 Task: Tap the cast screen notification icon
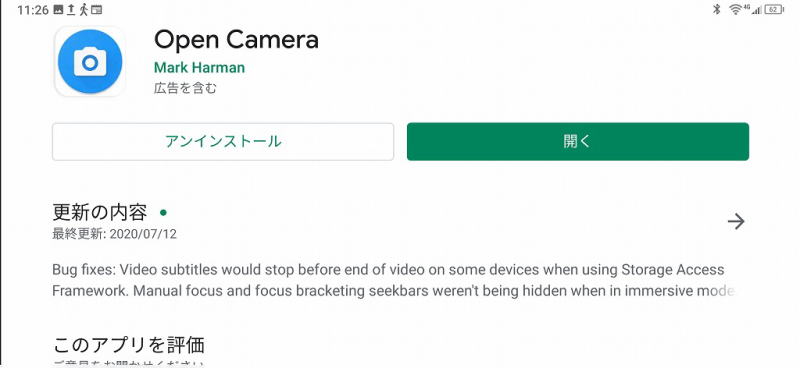coord(96,9)
